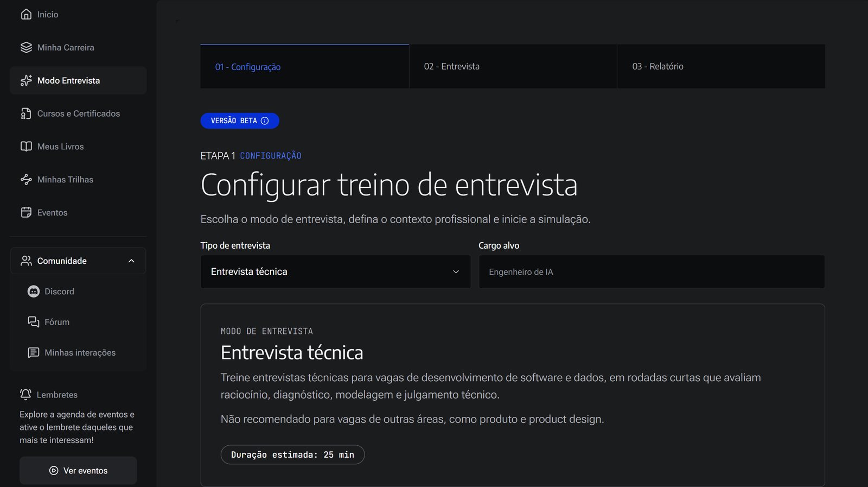
Task: Click the play icon in Ver eventos
Action: tap(54, 471)
